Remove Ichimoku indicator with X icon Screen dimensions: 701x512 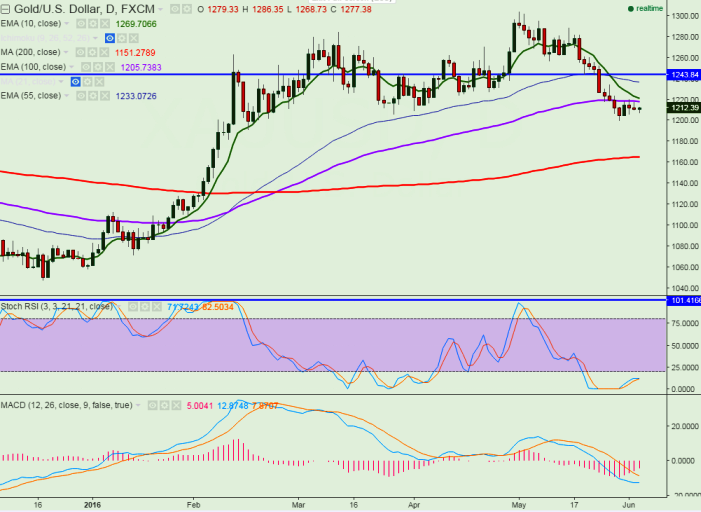(x=133, y=38)
